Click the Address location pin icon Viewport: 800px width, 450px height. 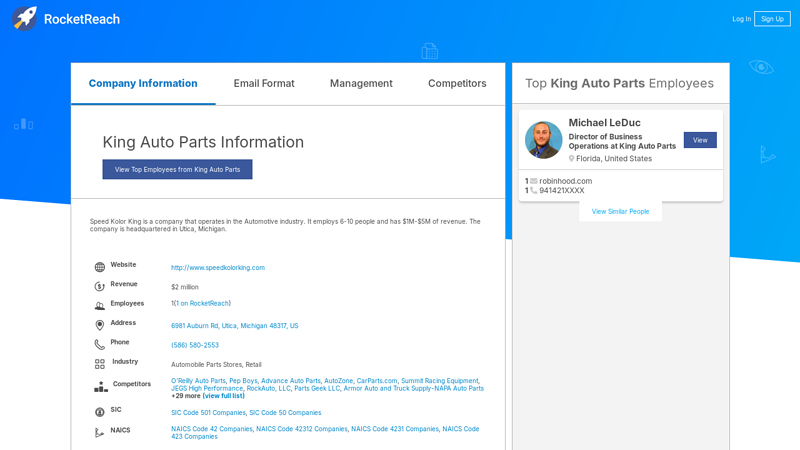tap(99, 325)
